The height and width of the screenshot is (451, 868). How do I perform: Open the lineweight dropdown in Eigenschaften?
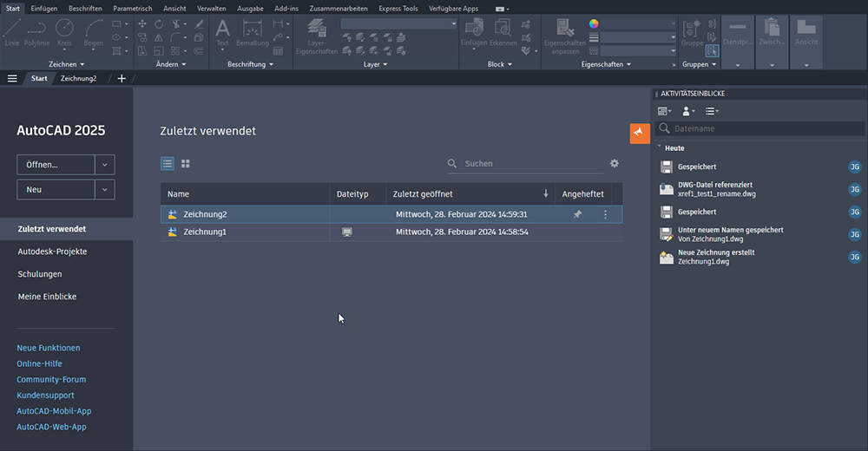(x=638, y=37)
